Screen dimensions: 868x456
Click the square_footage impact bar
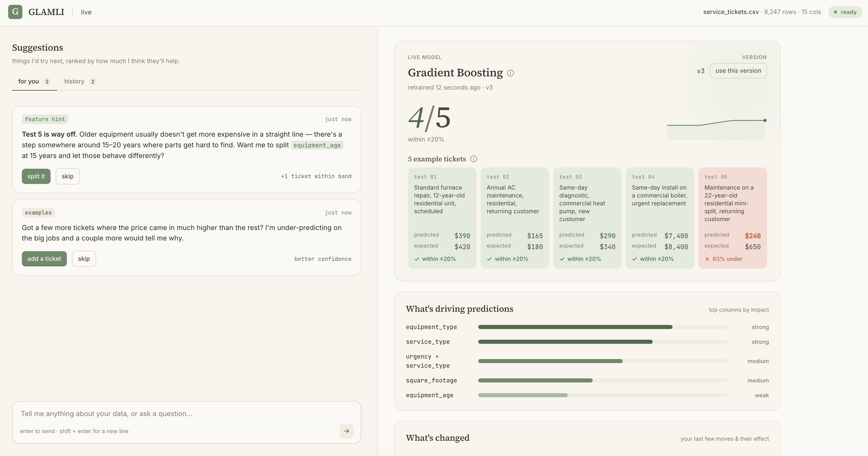603,380
